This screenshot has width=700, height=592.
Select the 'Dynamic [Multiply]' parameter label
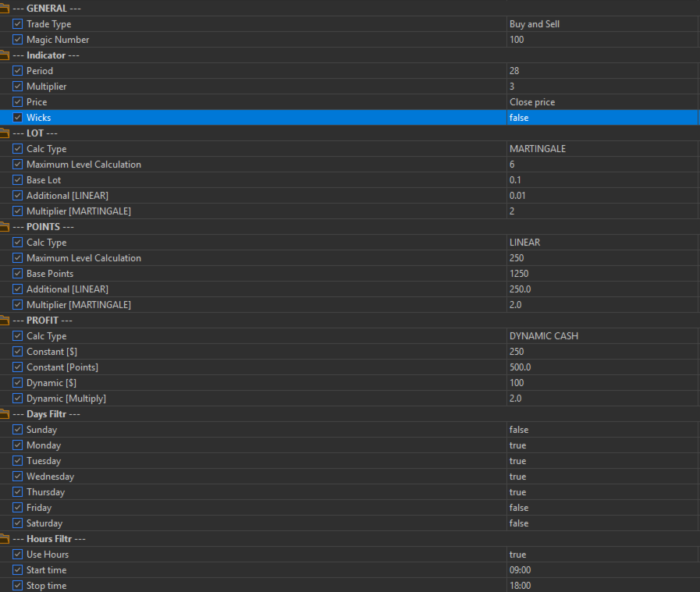[x=66, y=399]
